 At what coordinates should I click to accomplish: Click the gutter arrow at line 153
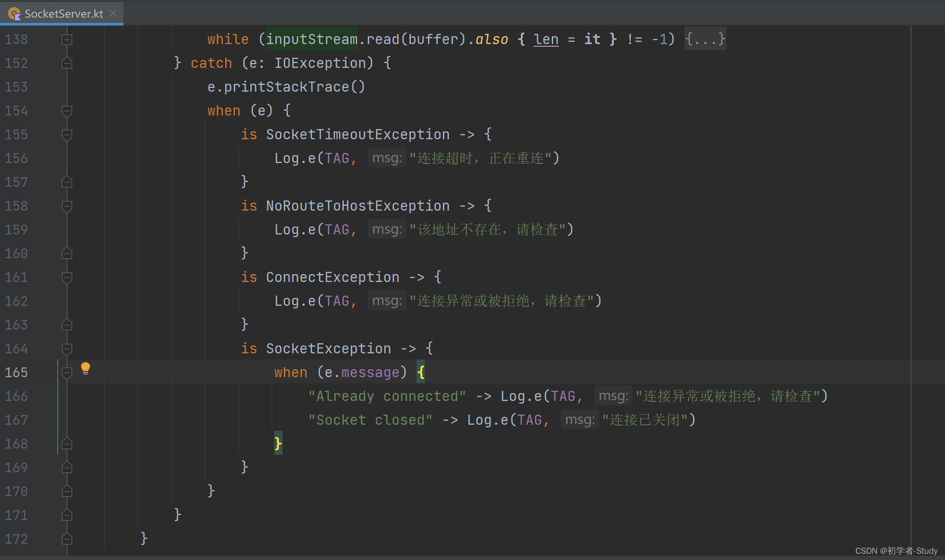coord(67,87)
